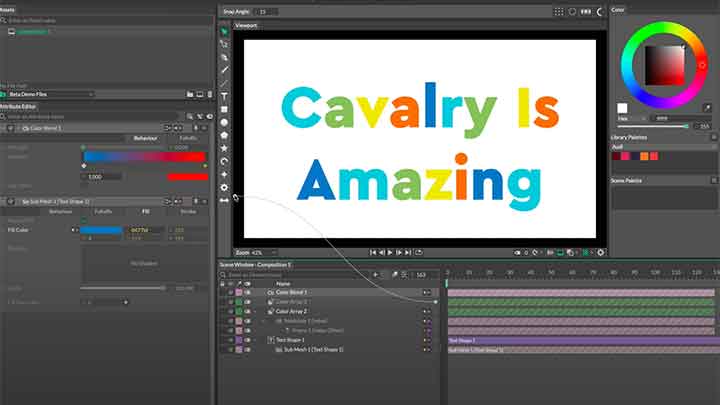Click the eye icon in Attribute Editor search row

(x=209, y=117)
